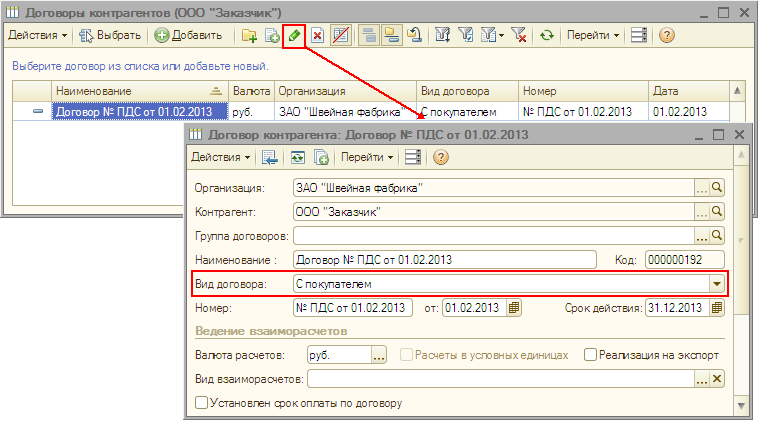Click the Номер column header
Image resolution: width=760 pixels, height=422 pixels.
tap(583, 91)
